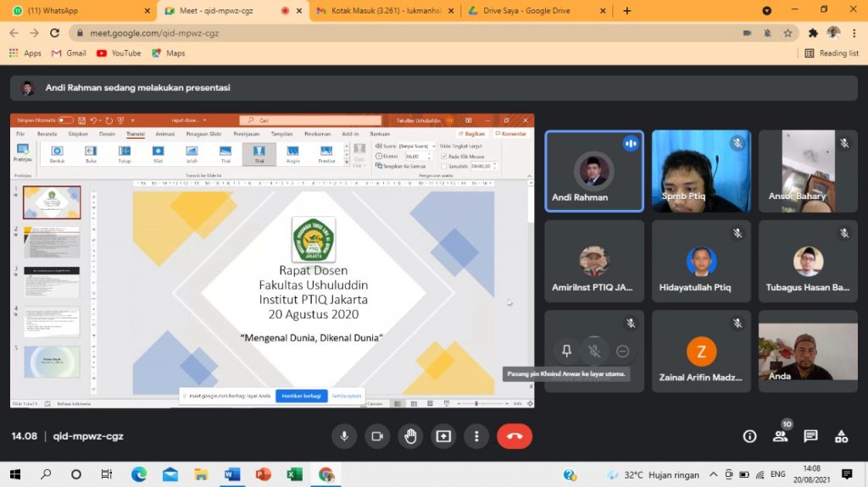This screenshot has width=868, height=487.
Task: Open Chrome extensions puzzle icon
Action: click(813, 33)
